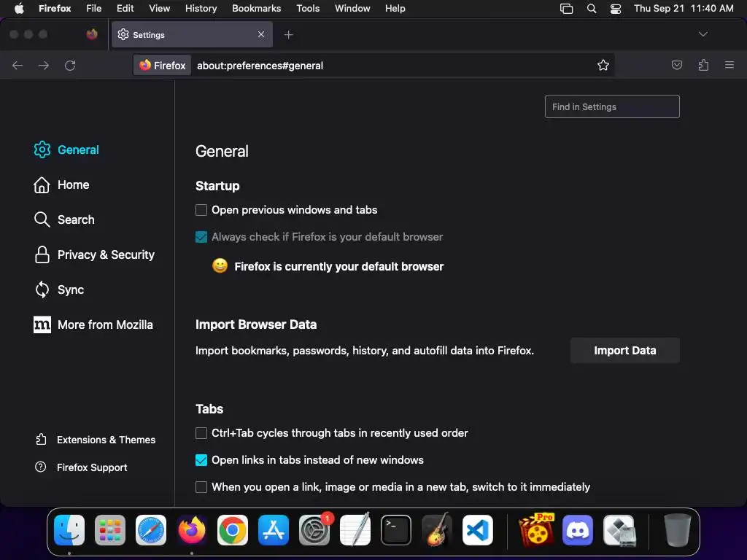Open Finder from the Dock

pyautogui.click(x=69, y=530)
